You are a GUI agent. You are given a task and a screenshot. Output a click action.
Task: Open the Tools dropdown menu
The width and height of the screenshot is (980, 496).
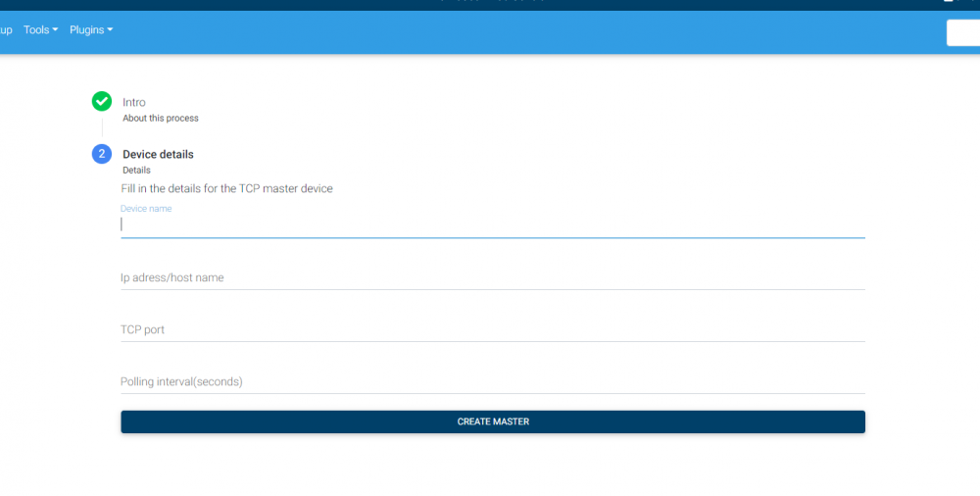40,30
